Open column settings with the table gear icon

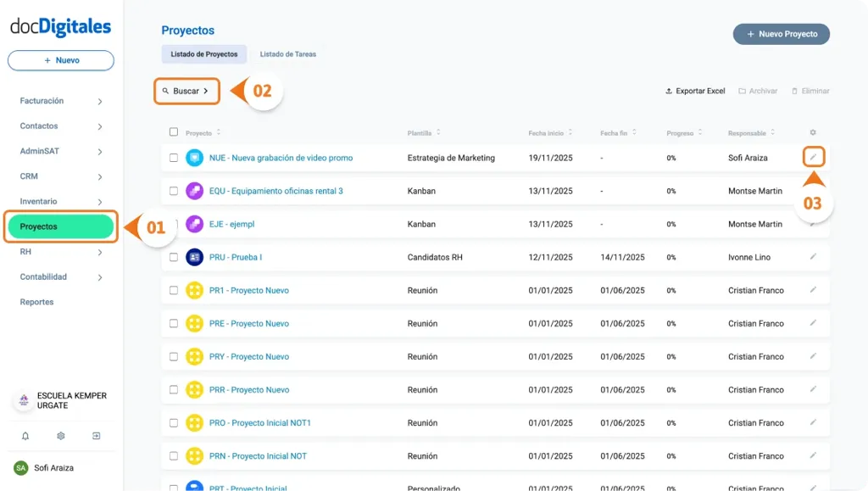tap(811, 132)
